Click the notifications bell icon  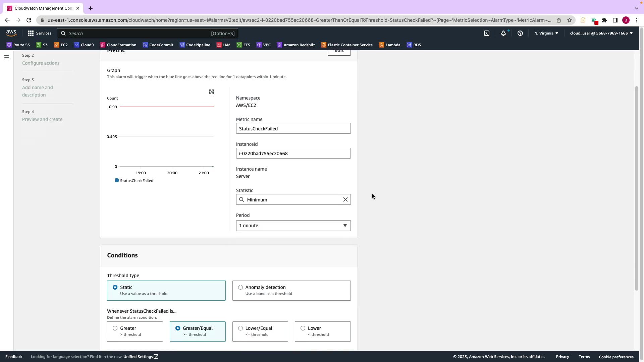[x=503, y=33]
